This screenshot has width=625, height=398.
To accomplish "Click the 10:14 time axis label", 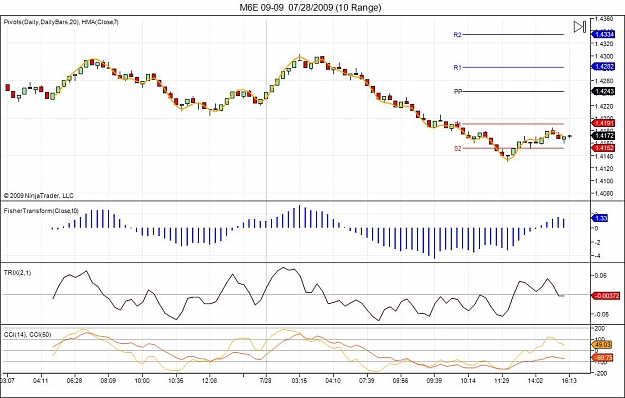I will coord(468,380).
